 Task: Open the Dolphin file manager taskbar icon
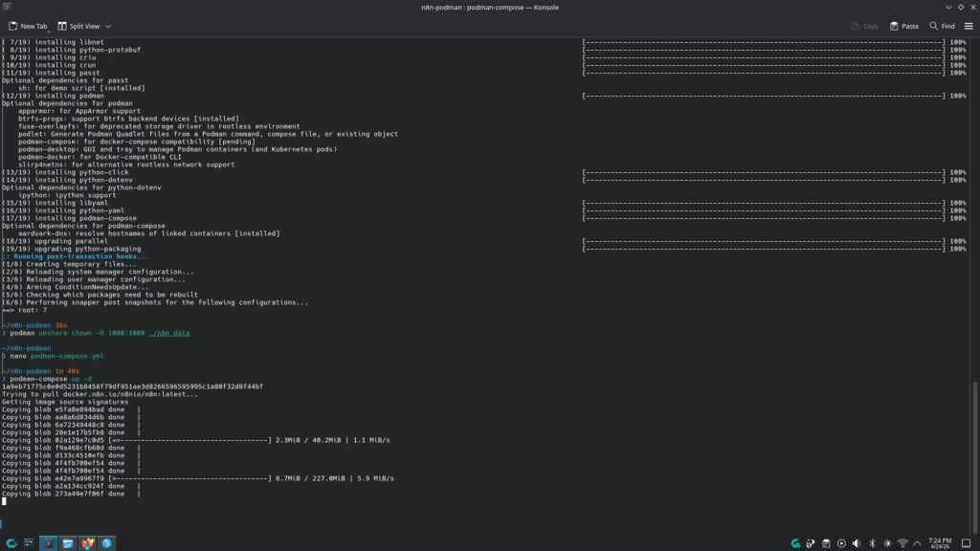68,543
